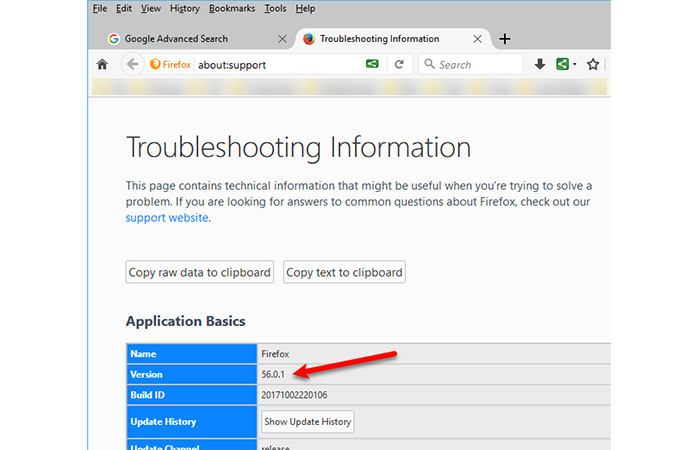Open the File menu
700x450 pixels.
(100, 8)
